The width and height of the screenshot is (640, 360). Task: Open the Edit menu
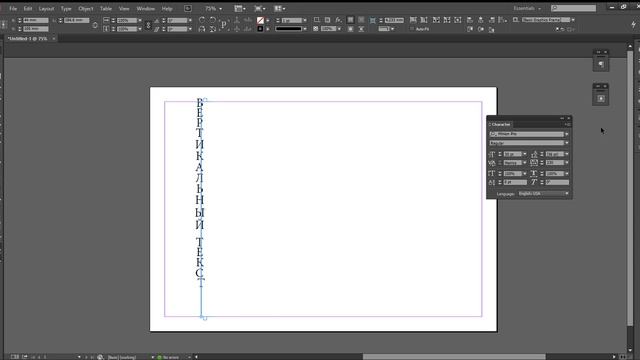click(27, 8)
